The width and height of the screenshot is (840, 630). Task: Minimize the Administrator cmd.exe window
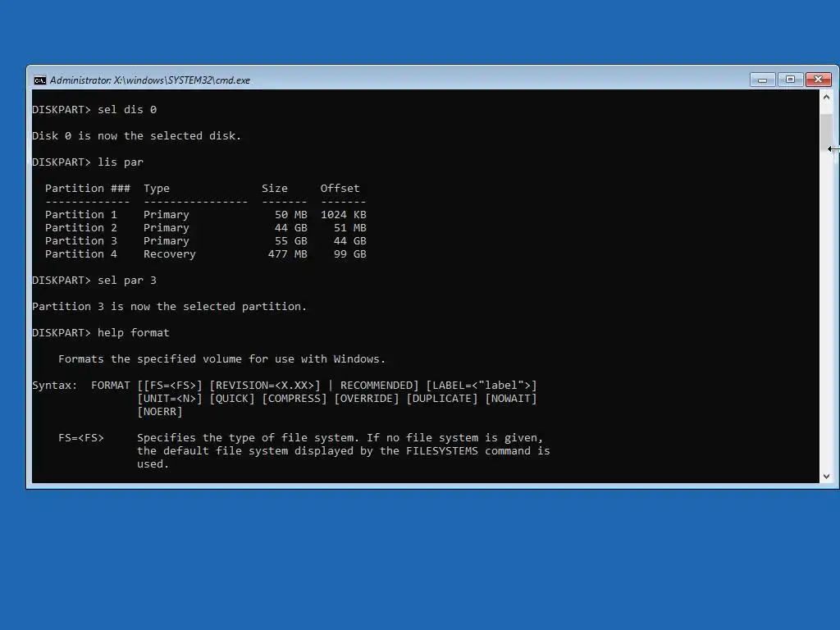762,80
